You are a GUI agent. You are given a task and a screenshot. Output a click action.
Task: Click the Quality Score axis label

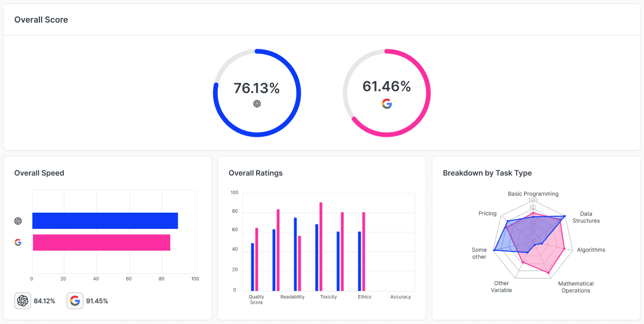tap(257, 299)
